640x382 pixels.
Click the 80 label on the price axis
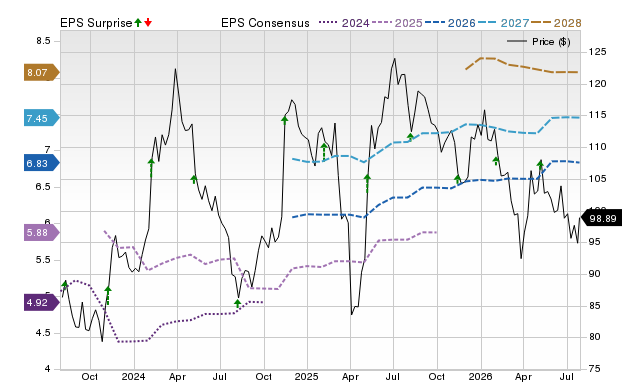tap(595, 337)
